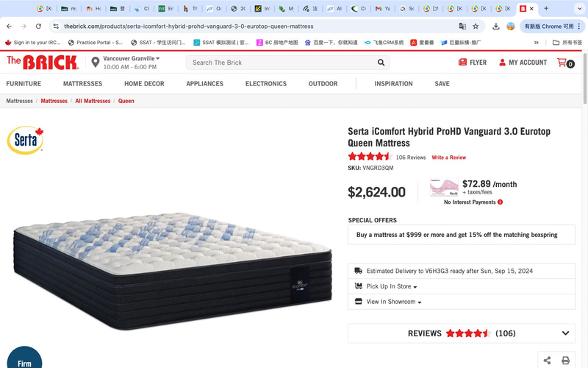Bookmark this page with the star icon
Viewport: 588px width, 368px height.
[x=476, y=26]
